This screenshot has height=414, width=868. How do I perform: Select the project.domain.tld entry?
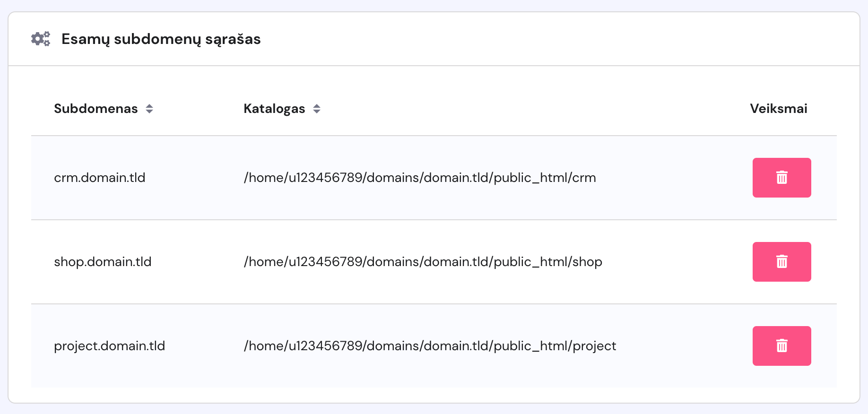pyautogui.click(x=109, y=345)
